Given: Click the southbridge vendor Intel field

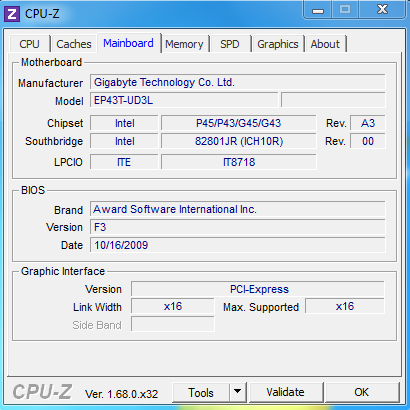Looking at the screenshot, I should [124, 141].
